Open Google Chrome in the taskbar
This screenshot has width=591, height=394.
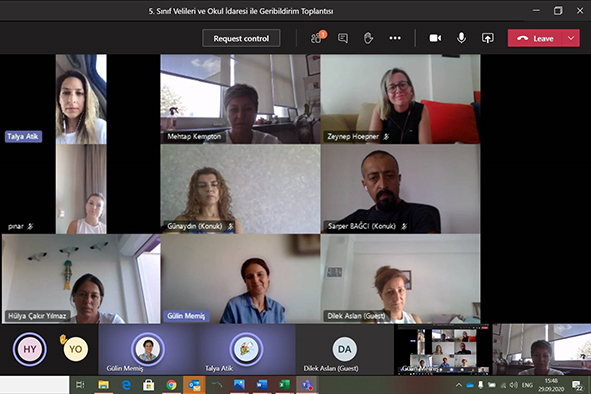pyautogui.click(x=171, y=385)
